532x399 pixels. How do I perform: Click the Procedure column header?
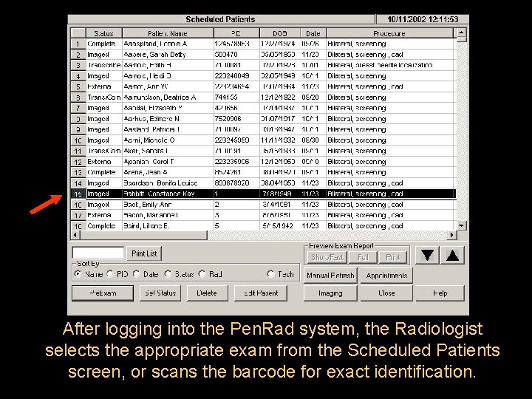389,33
